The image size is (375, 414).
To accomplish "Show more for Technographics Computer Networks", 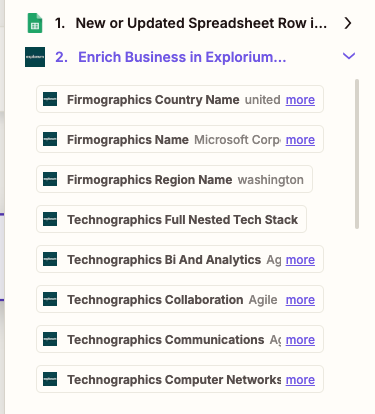I will click(x=300, y=380).
